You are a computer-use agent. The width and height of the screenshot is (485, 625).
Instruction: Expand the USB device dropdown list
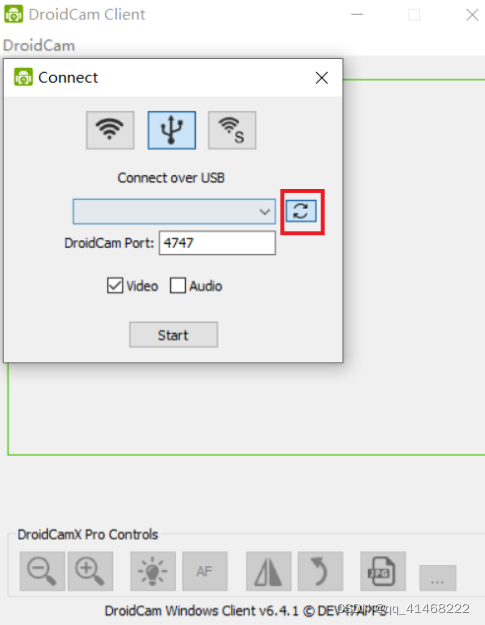pyautogui.click(x=174, y=211)
